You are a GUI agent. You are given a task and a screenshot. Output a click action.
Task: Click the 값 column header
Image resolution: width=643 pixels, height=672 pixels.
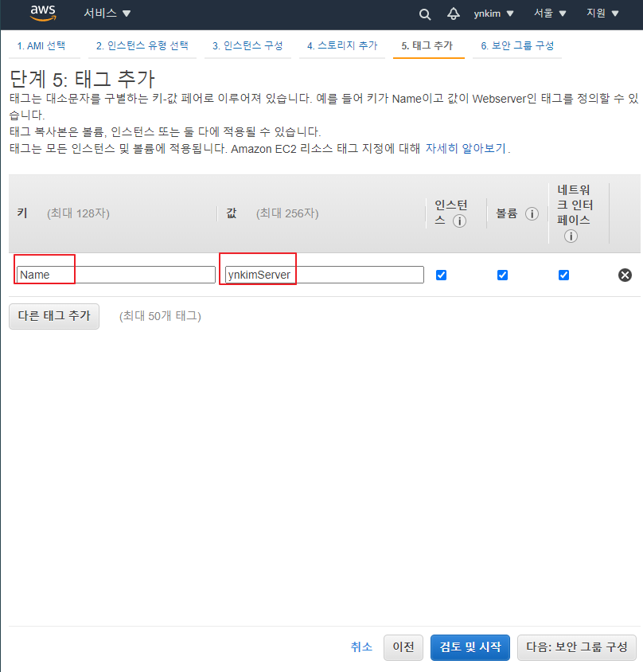click(232, 213)
